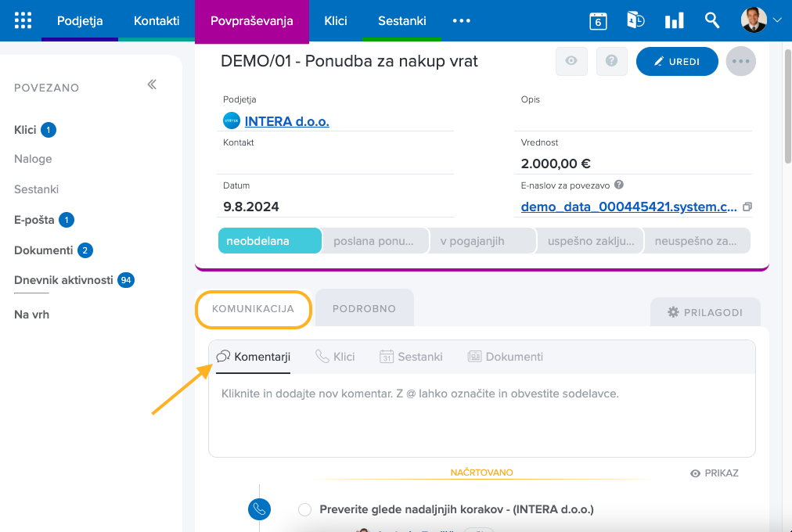Click the Outlook sync icon

[635, 21]
